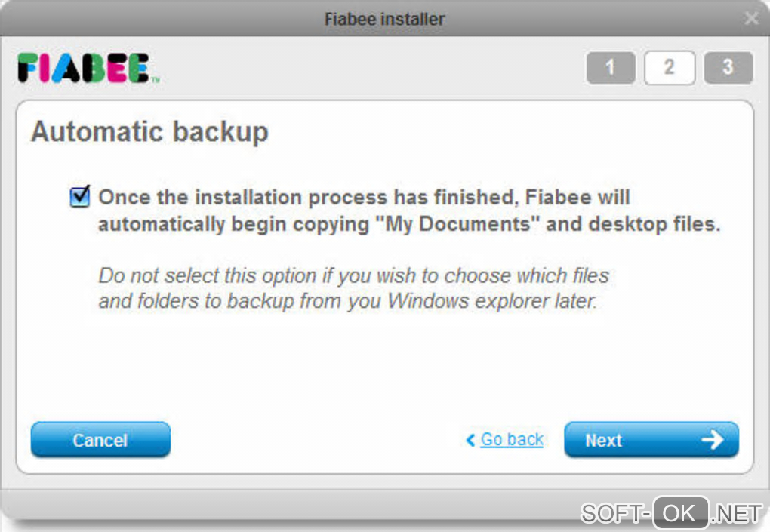Click the OK box in the SOFT-OK.NET watermark
This screenshot has width=770, height=532.
click(x=680, y=514)
